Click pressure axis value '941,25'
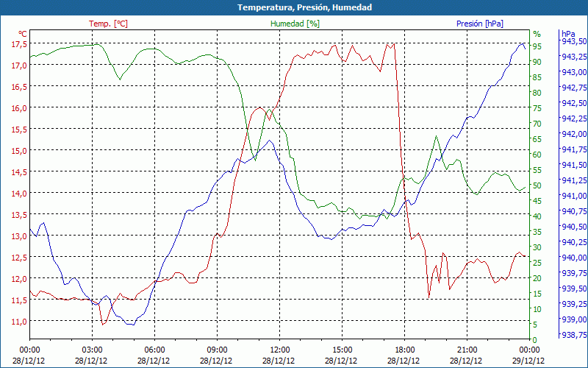Image resolution: width=588 pixels, height=368 pixels. 575,180
